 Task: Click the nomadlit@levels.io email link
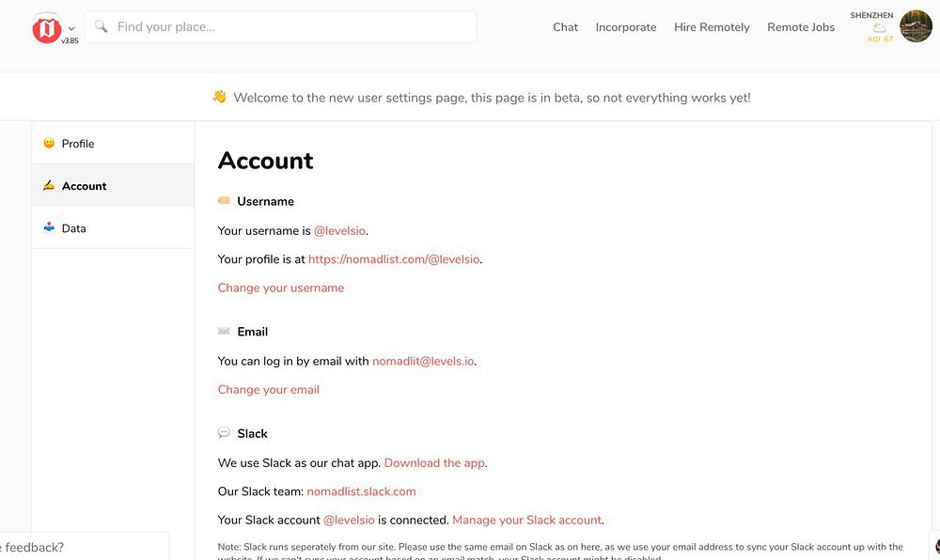[423, 361]
